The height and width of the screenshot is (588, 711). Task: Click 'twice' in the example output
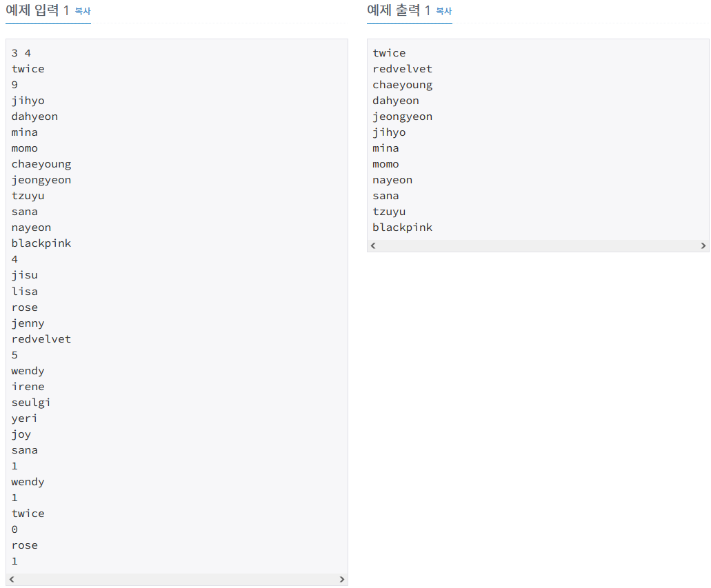[x=389, y=53]
